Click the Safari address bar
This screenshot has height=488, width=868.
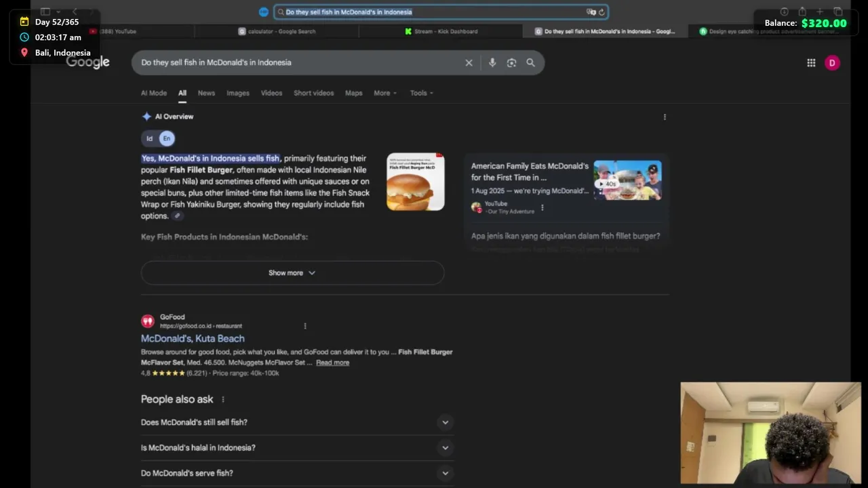coord(441,12)
